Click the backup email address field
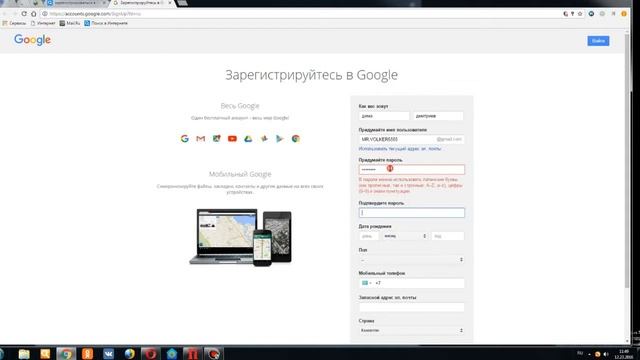This screenshot has width=640, height=360. point(411,307)
